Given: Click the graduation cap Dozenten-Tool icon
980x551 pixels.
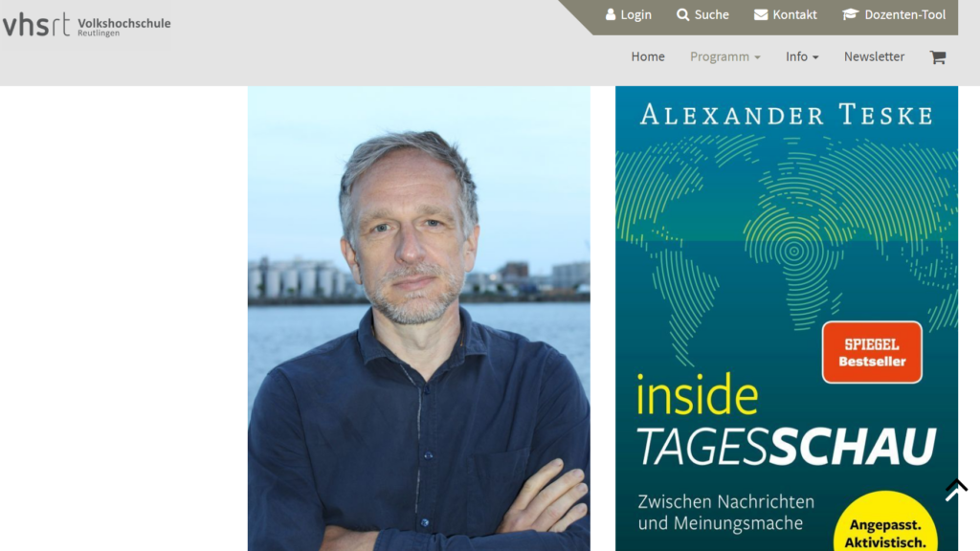Looking at the screenshot, I should [850, 14].
